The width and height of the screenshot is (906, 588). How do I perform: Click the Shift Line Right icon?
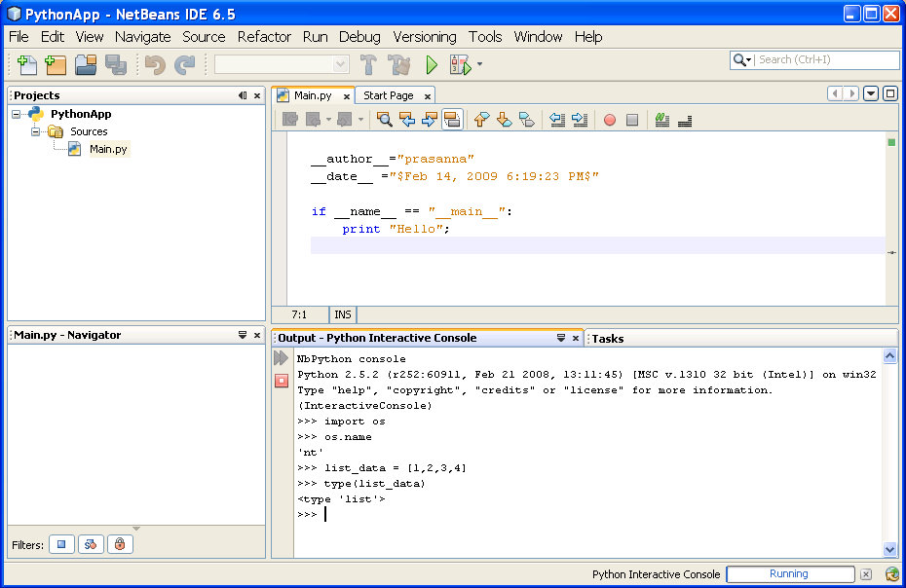tap(580, 120)
